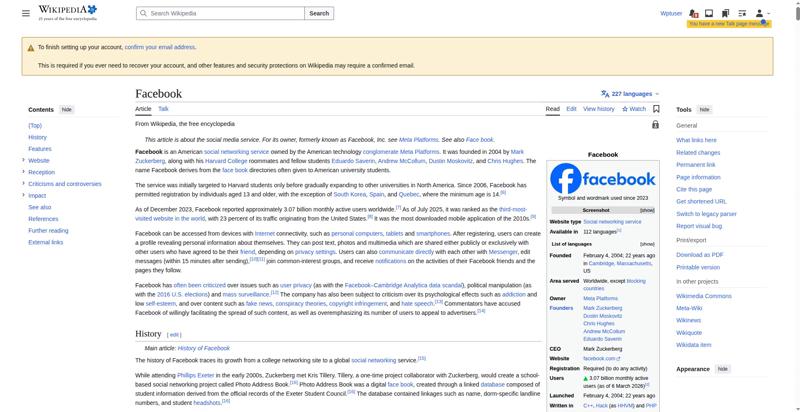The image size is (800, 412).
Task: Click the page protection lock icon
Action: coord(656,124)
